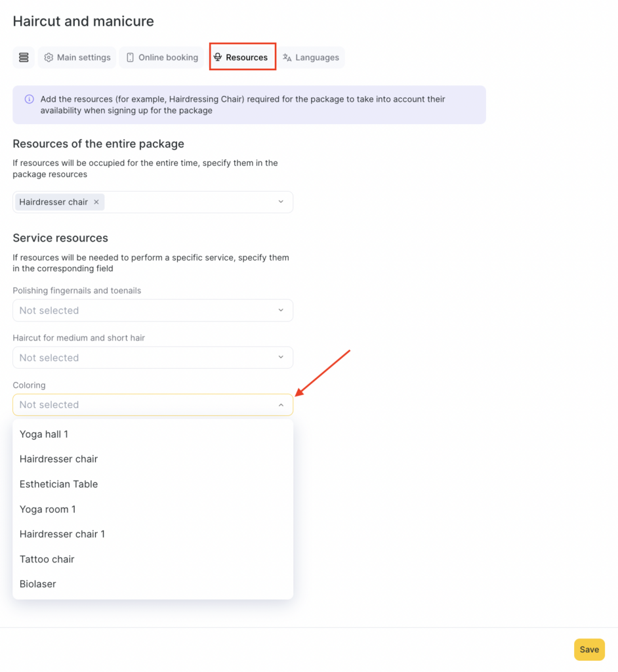This screenshot has width=618, height=672.
Task: Open the Languages tab
Action: pyautogui.click(x=311, y=58)
